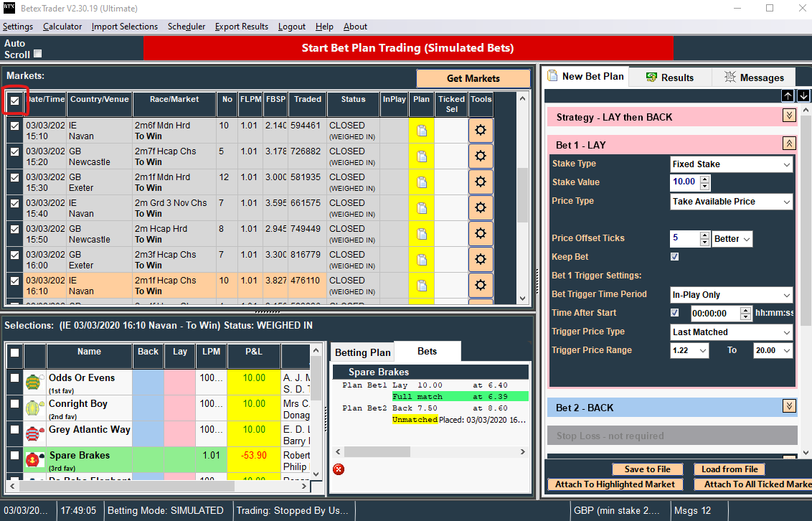
Task: Untick the Keep Bet checkbox
Action: click(x=674, y=257)
